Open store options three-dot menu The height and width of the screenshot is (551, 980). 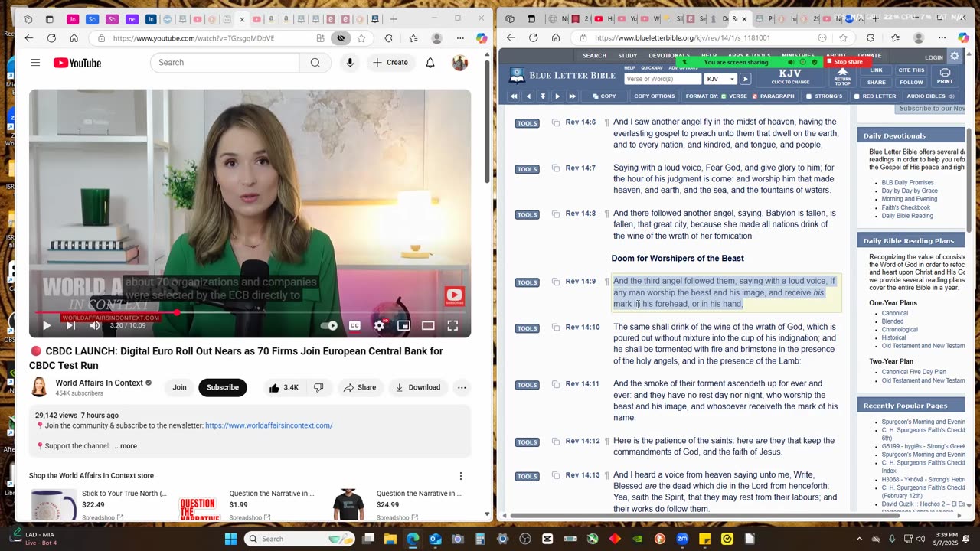coord(461,476)
